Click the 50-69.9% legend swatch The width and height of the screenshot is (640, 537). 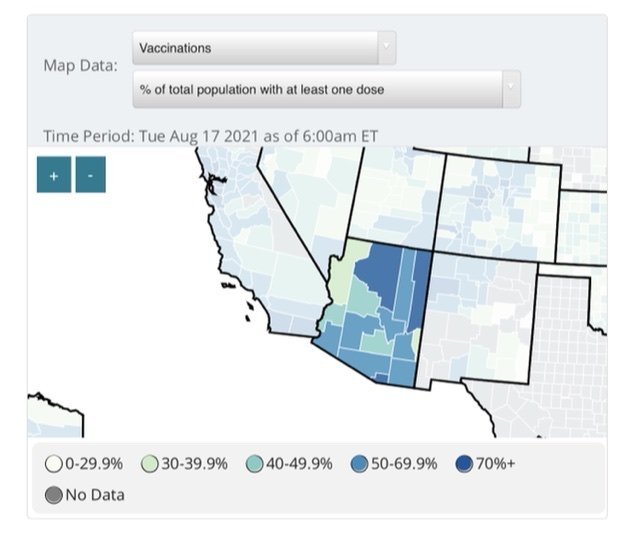pyautogui.click(x=359, y=464)
